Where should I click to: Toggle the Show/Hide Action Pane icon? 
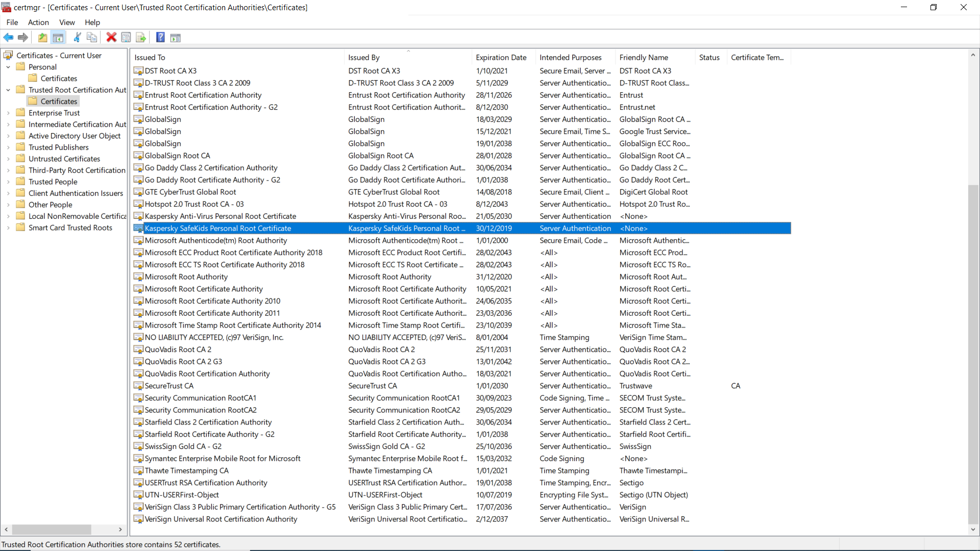176,37
